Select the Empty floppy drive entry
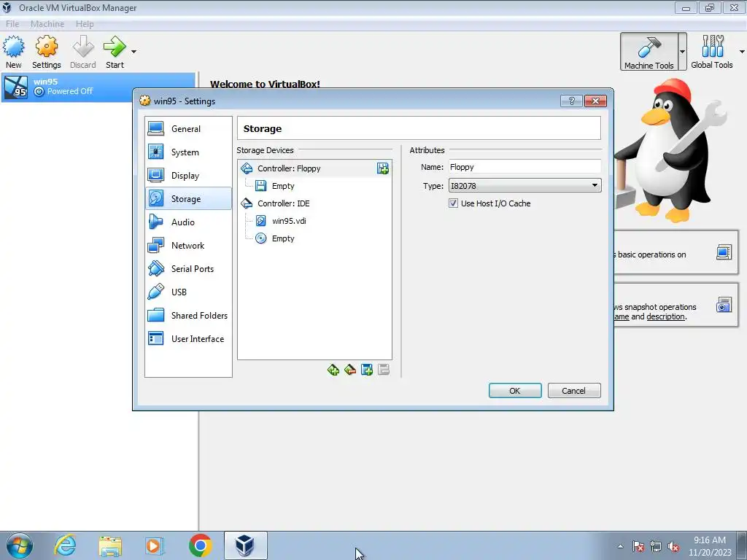The width and height of the screenshot is (747, 560). 283,186
